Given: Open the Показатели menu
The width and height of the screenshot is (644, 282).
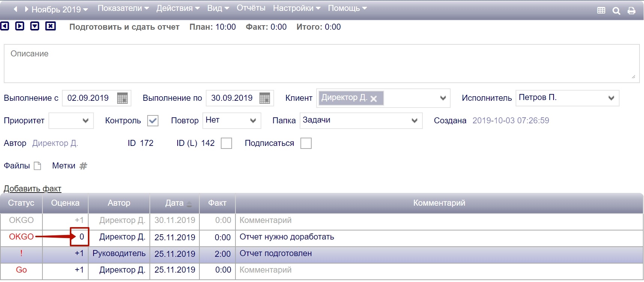Looking at the screenshot, I should pyautogui.click(x=123, y=8).
